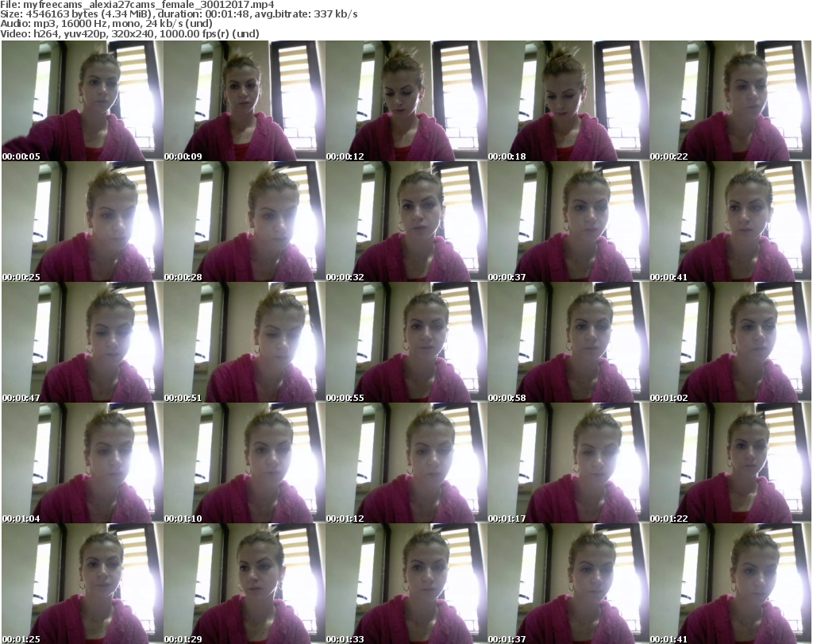The image size is (813, 644).
Task: Pick the thumbnail stamped 00:00:22
Action: click(x=730, y=101)
